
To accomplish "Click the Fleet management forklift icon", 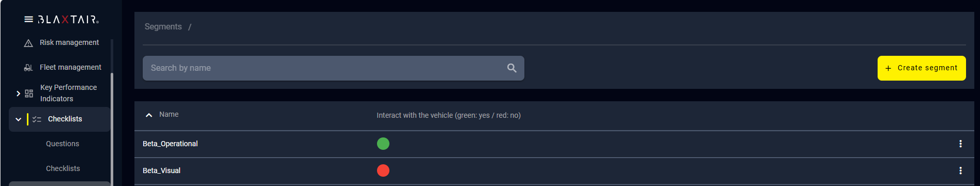I will 28,68.
